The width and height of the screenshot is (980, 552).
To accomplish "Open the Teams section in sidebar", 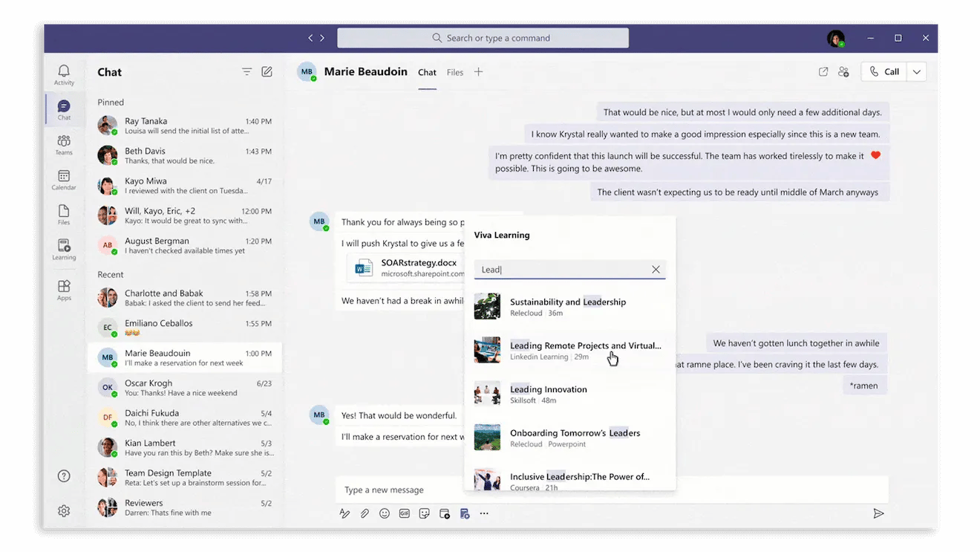I will (64, 144).
